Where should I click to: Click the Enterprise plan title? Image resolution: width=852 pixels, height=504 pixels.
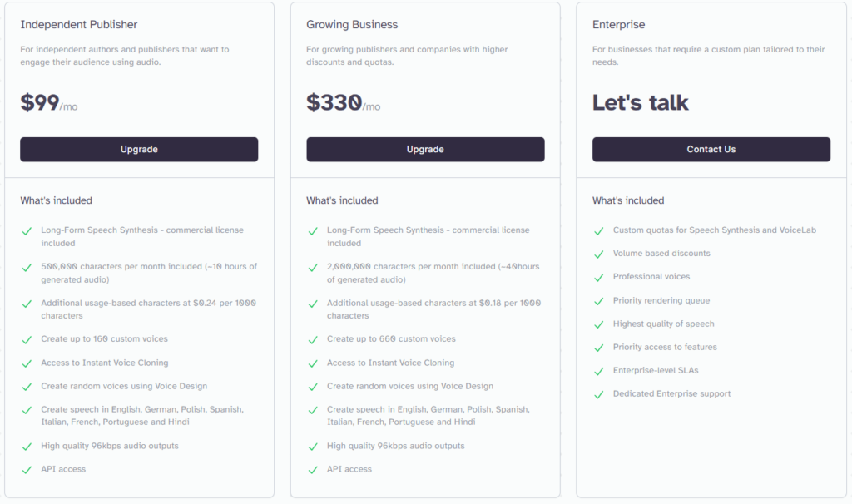618,24
